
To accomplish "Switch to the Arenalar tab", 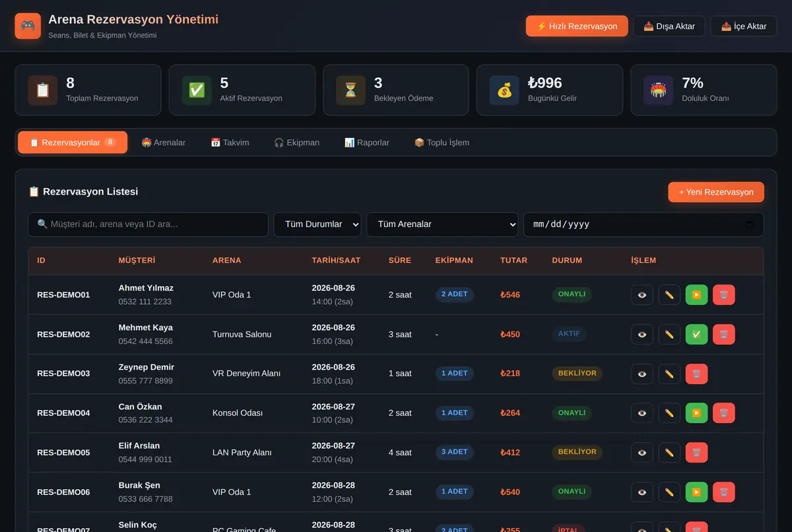I will point(164,143).
